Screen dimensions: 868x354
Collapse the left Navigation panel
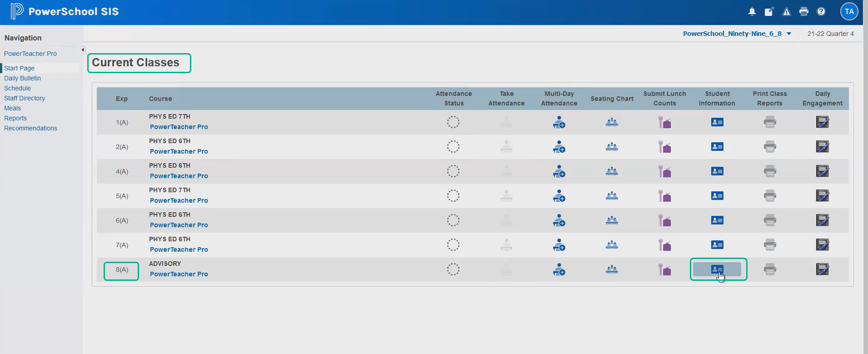[83, 50]
